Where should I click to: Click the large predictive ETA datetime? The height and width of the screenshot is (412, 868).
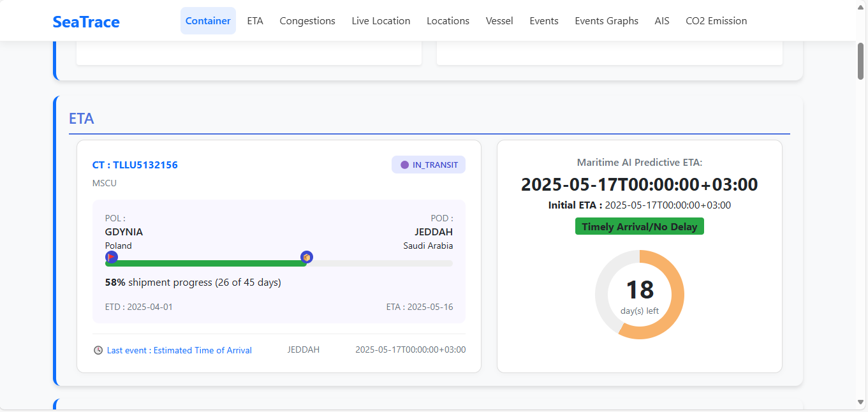click(640, 185)
